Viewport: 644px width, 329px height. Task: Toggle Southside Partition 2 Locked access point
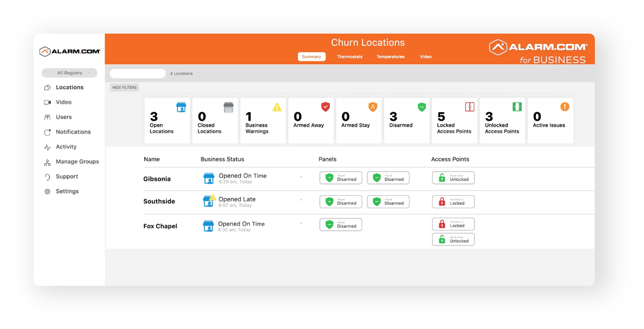[453, 202]
